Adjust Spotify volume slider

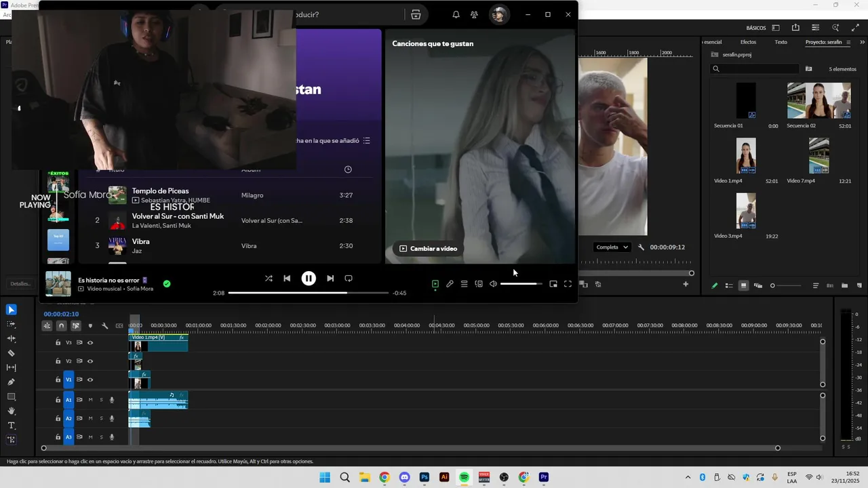pyautogui.click(x=521, y=284)
